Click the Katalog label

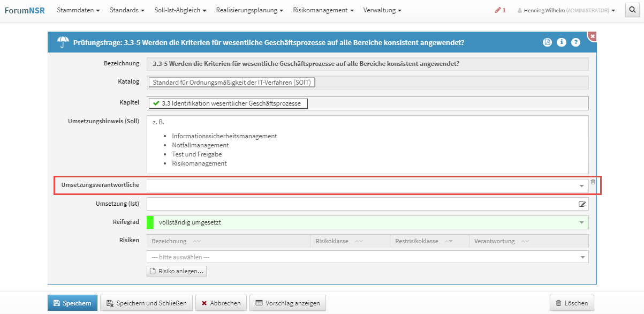click(x=128, y=82)
